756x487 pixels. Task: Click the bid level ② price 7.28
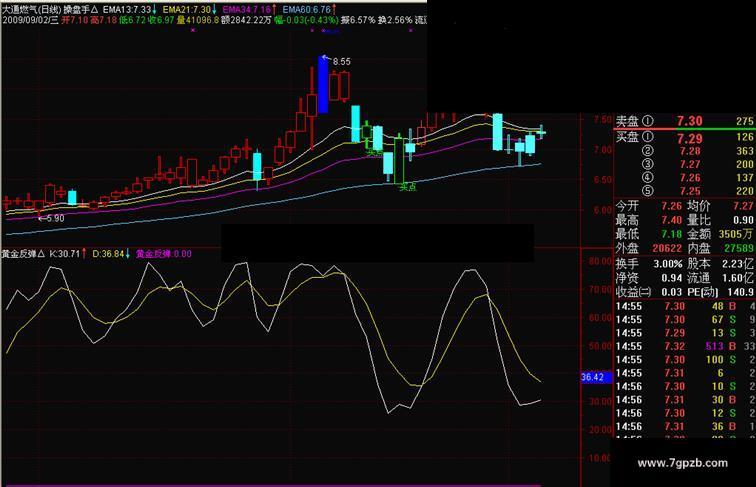(690, 151)
